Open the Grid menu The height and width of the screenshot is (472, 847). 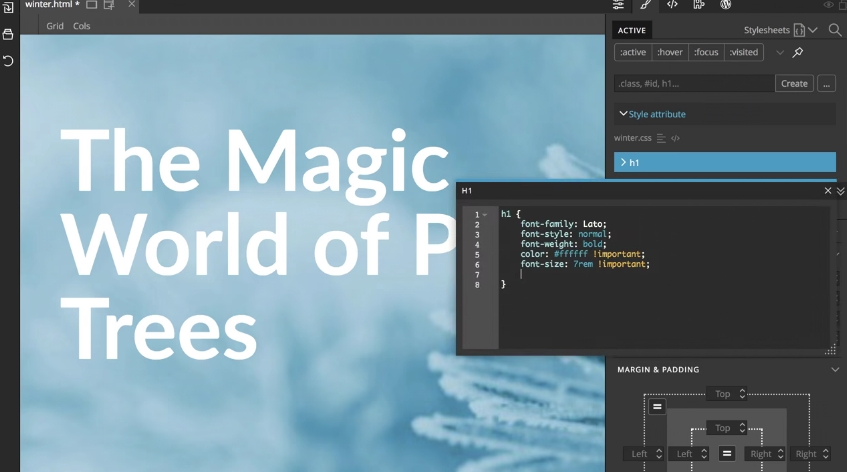[55, 26]
